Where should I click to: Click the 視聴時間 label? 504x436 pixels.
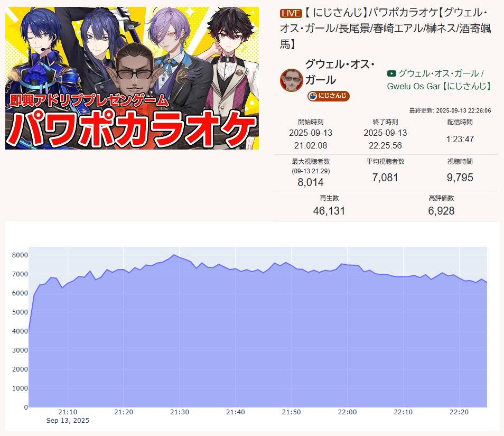click(460, 161)
